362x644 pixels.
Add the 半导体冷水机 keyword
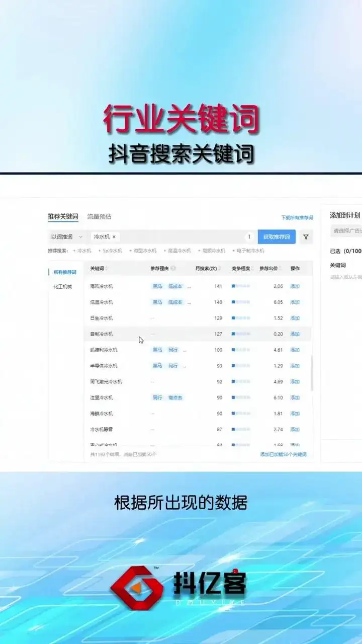(x=295, y=366)
